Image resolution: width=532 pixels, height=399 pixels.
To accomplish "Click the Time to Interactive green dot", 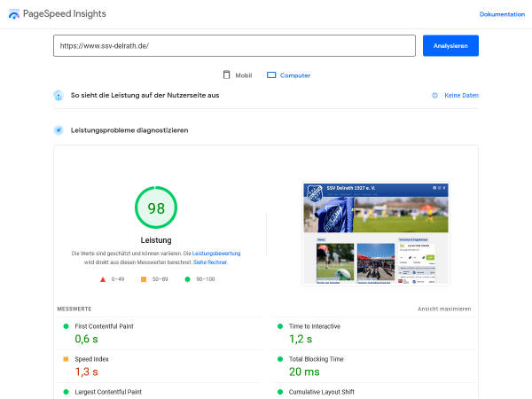I will (x=280, y=326).
